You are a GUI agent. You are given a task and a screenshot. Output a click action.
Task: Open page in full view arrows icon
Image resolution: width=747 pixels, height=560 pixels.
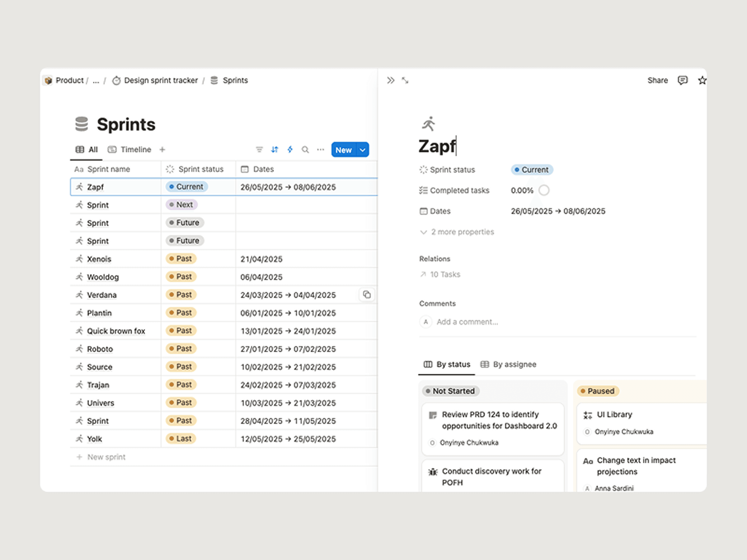405,80
